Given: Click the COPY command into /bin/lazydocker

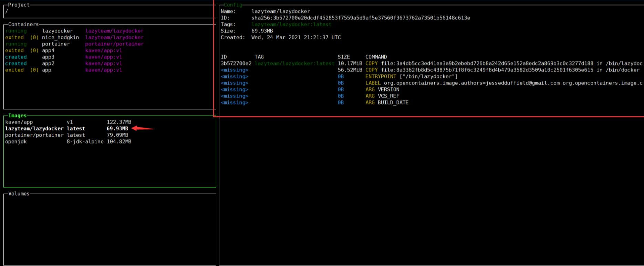Looking at the screenshot, I should coord(504,63).
